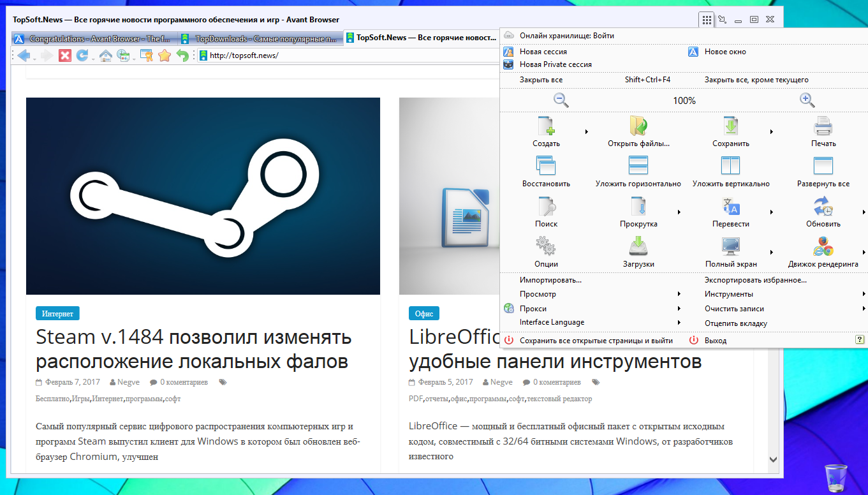Expand the Инструменты submenu

click(864, 294)
